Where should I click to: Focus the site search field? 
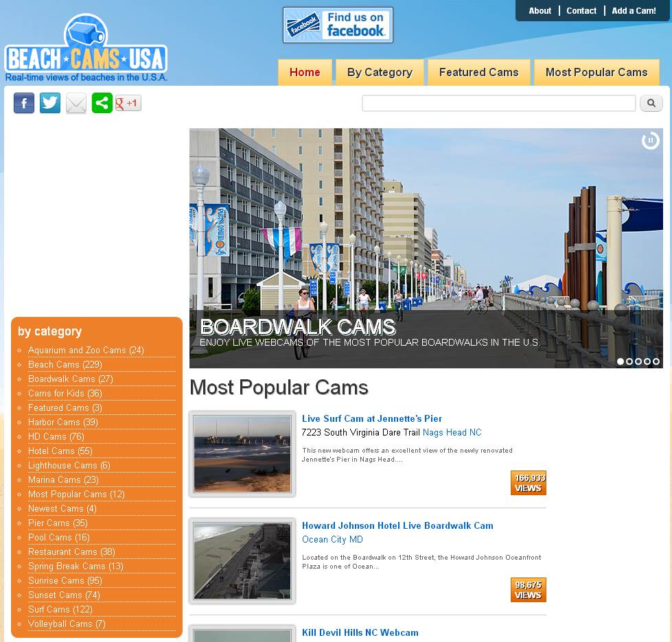(499, 103)
